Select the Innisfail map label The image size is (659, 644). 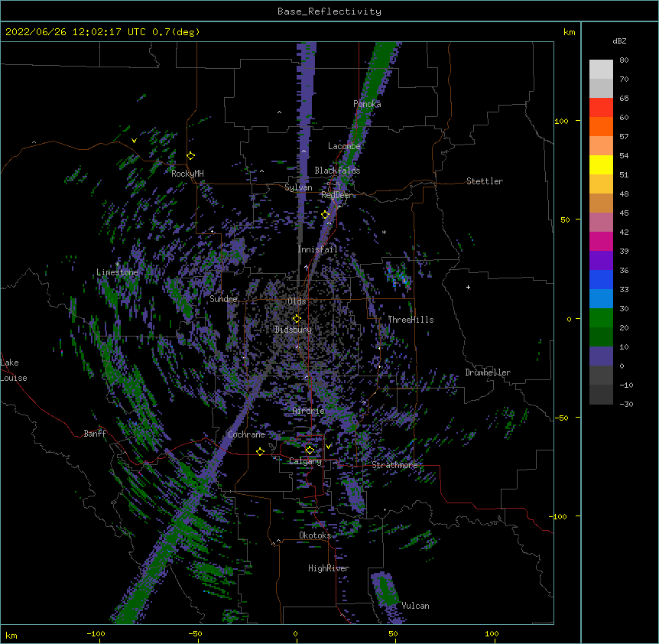click(318, 249)
